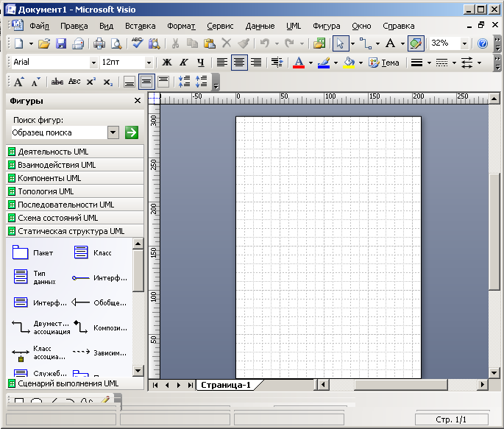The image size is (504, 429).
Task: Click the yellow fill color bucket
Action: [349, 63]
